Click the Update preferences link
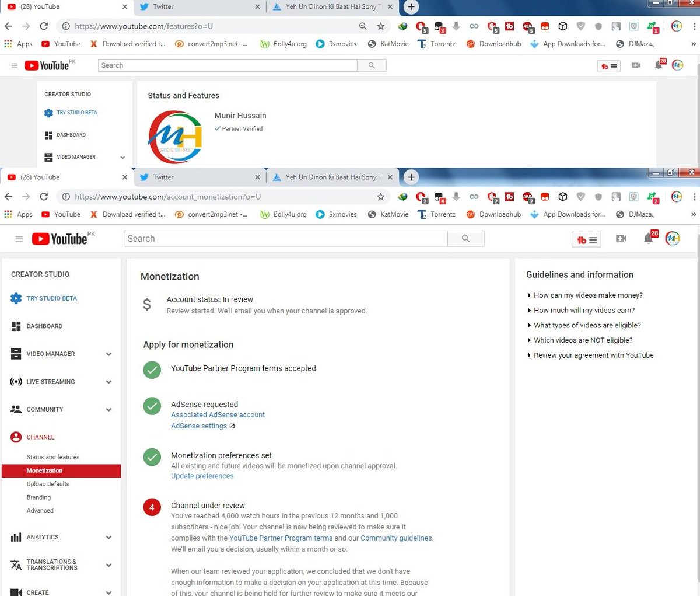This screenshot has height=596, width=700. click(202, 476)
